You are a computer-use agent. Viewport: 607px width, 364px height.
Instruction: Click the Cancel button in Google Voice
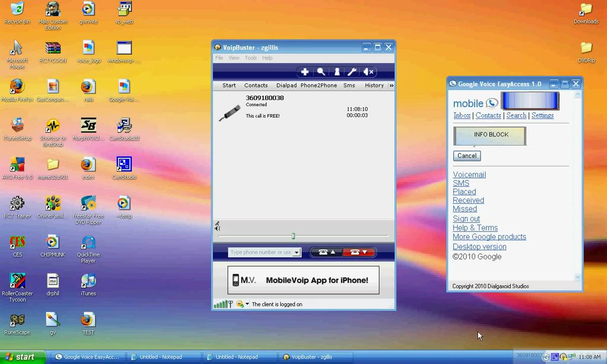467,156
